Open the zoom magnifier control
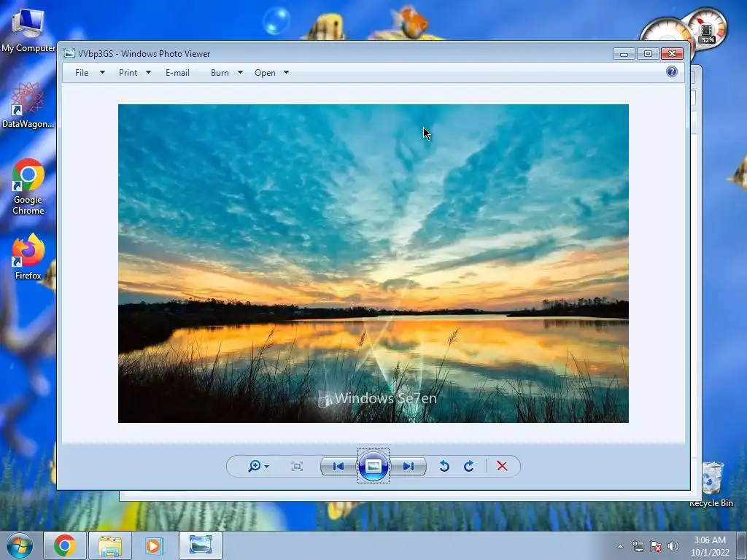This screenshot has width=747, height=560. [255, 466]
